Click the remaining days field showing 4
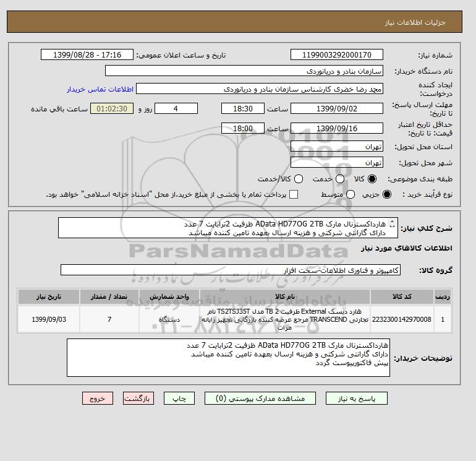This screenshot has height=461, width=476. click(x=176, y=108)
